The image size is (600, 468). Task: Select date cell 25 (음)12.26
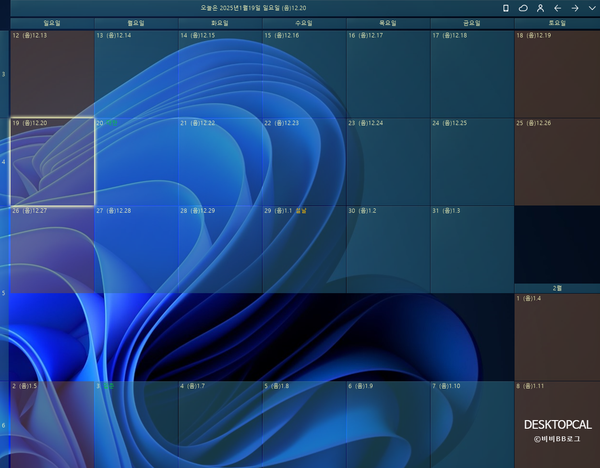557,161
